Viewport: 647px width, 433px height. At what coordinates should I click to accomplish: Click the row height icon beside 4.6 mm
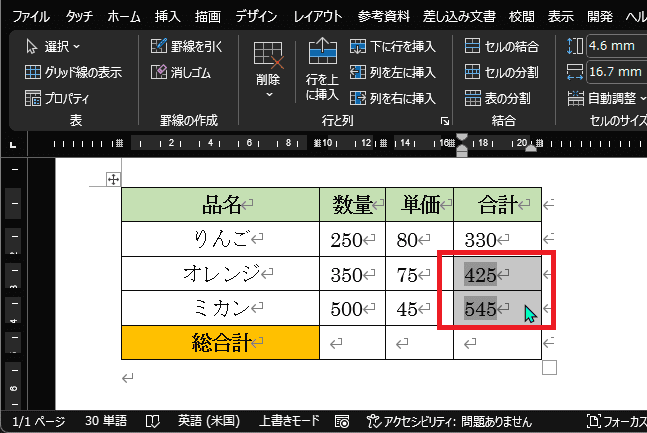[x=575, y=46]
